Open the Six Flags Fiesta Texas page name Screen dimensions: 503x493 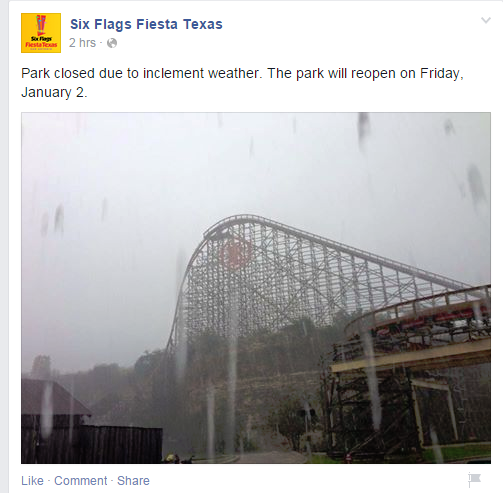coord(146,24)
